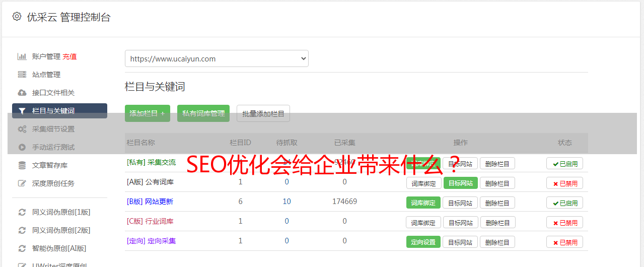Toggle 已禁用 status for 定向采集
Viewport: 644px width, 267px height.
565,242
